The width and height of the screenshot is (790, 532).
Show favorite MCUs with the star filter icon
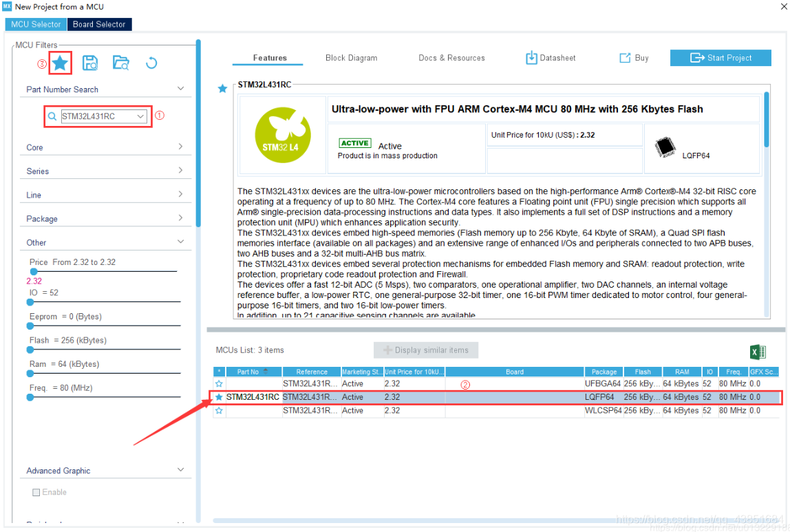[60, 63]
